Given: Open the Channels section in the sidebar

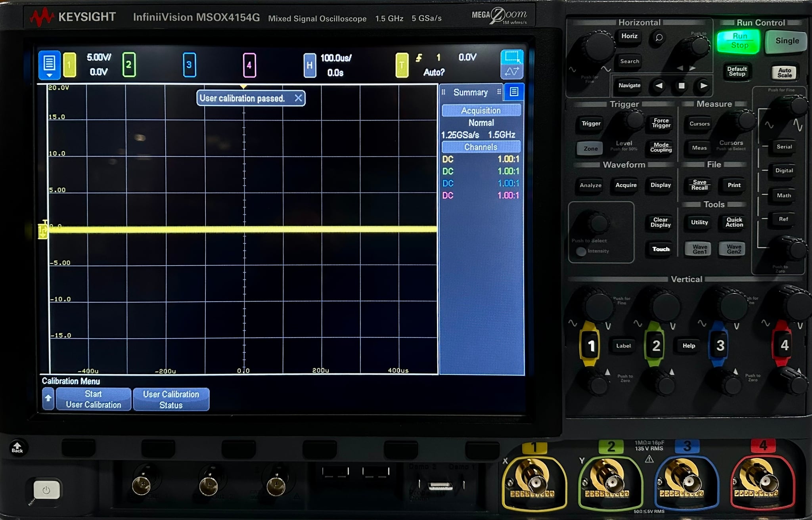Looking at the screenshot, I should click(481, 147).
